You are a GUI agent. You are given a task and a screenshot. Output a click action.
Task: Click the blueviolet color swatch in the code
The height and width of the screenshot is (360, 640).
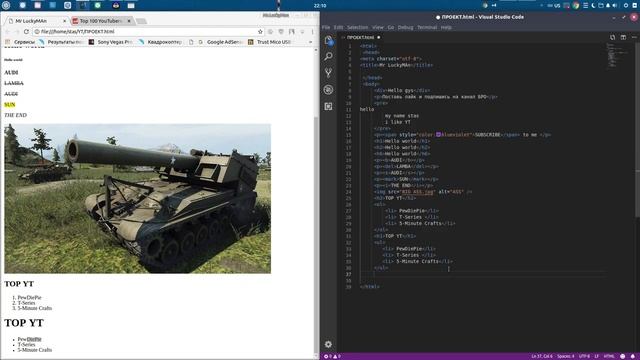pyautogui.click(x=438, y=134)
